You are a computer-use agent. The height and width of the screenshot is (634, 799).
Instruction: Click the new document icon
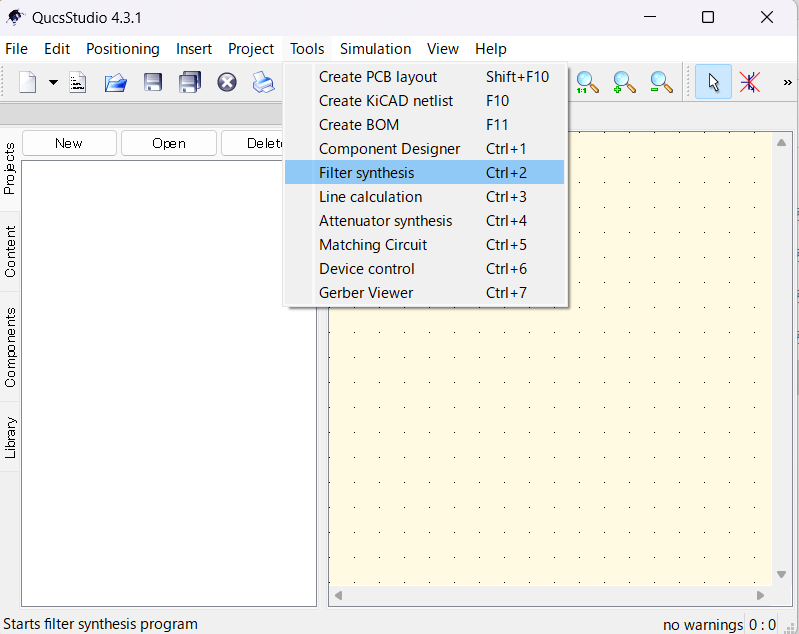pyautogui.click(x=28, y=82)
